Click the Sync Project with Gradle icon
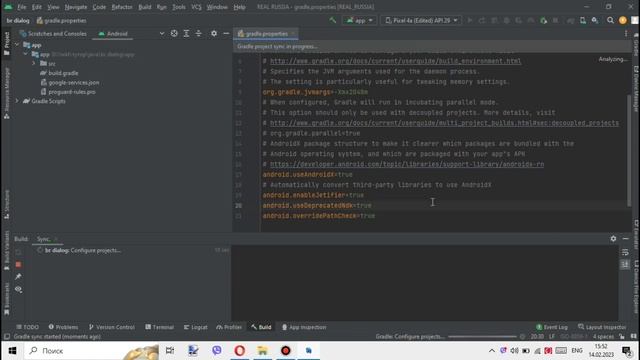Viewport: 640px width, 360px height. pos(571,20)
